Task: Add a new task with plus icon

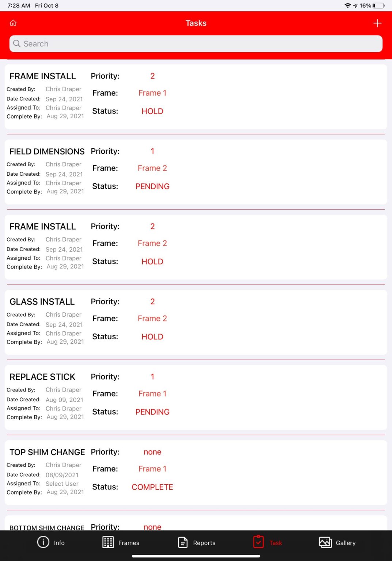Action: click(377, 23)
